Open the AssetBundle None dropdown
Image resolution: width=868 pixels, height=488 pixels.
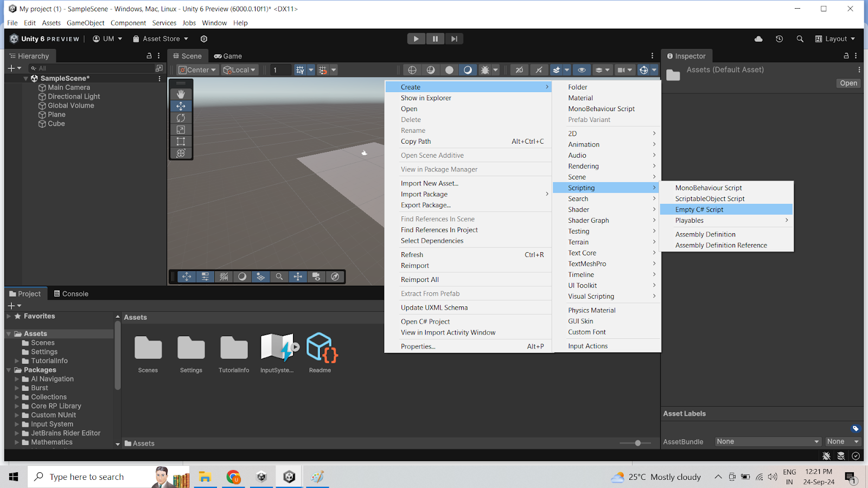[768, 441]
